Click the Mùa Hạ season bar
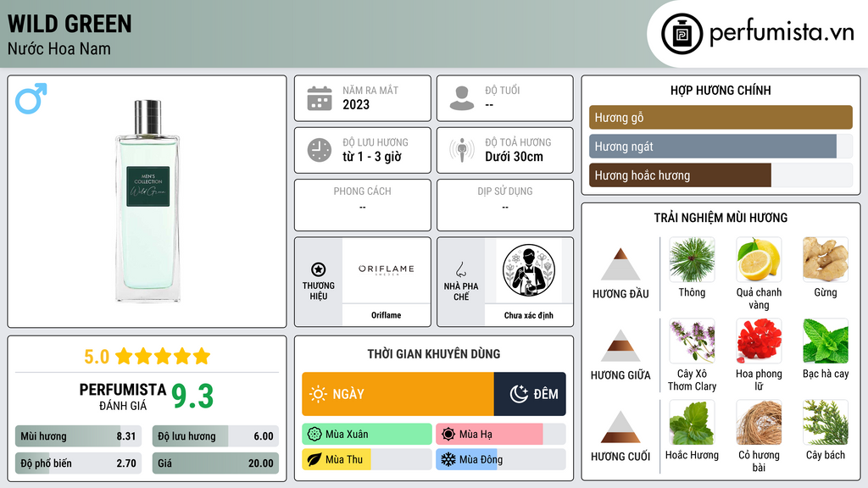The height and width of the screenshot is (488, 868). [x=500, y=435]
